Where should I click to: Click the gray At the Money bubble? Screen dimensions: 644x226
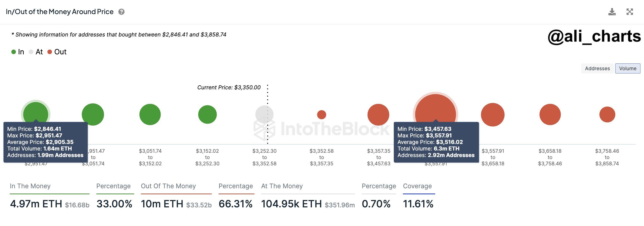264,115
